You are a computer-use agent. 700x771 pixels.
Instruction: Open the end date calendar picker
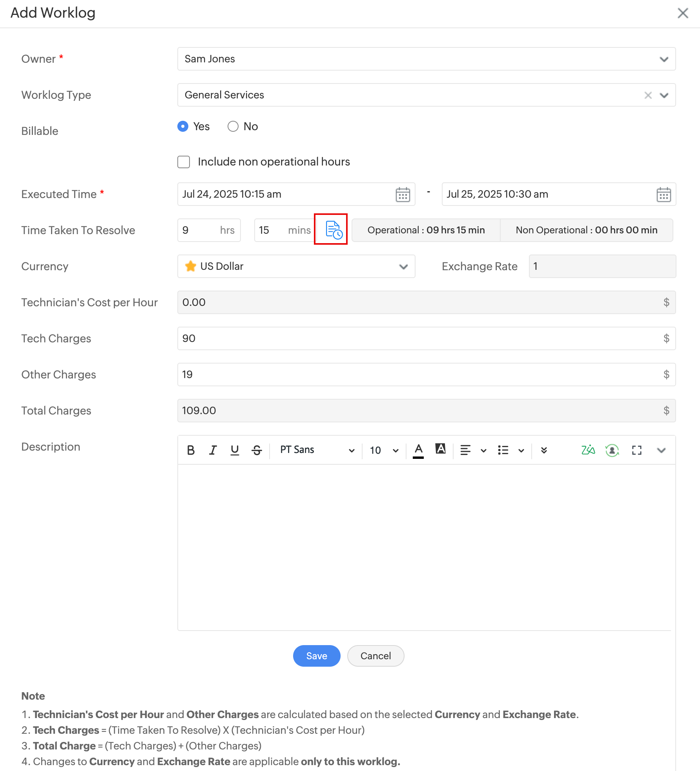tap(664, 195)
